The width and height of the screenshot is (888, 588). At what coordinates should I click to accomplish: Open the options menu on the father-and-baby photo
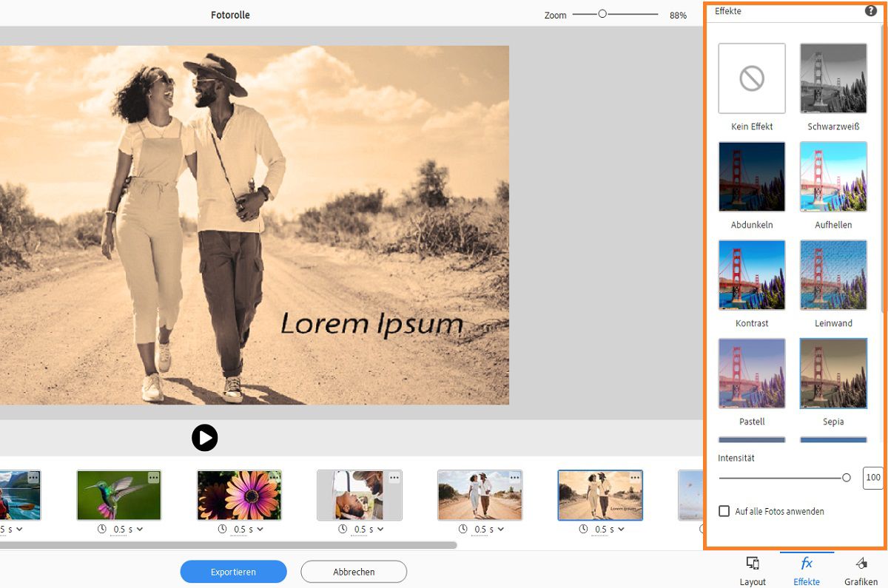tap(394, 478)
